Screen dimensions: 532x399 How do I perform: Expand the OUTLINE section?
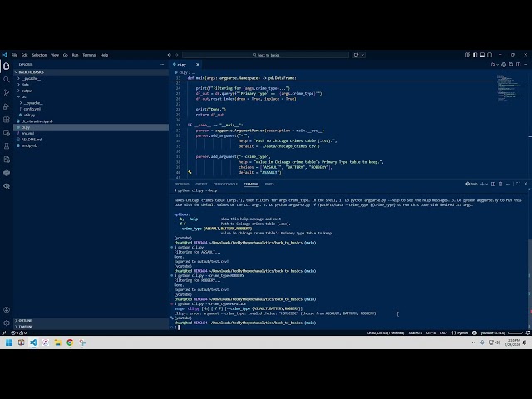tap(91, 320)
